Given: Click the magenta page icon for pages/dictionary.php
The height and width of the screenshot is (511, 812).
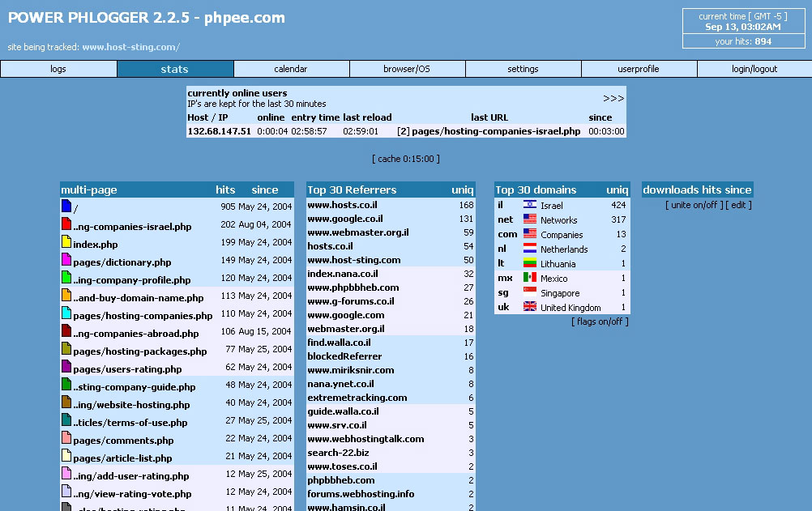Looking at the screenshot, I should (66, 260).
